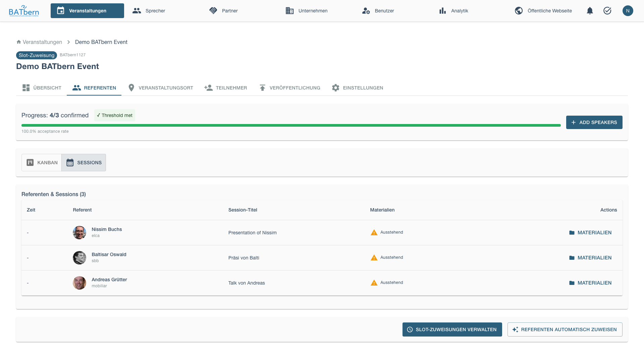Click Andreas Grütter avatar photo
This screenshot has width=644, height=362.
pos(79,283)
